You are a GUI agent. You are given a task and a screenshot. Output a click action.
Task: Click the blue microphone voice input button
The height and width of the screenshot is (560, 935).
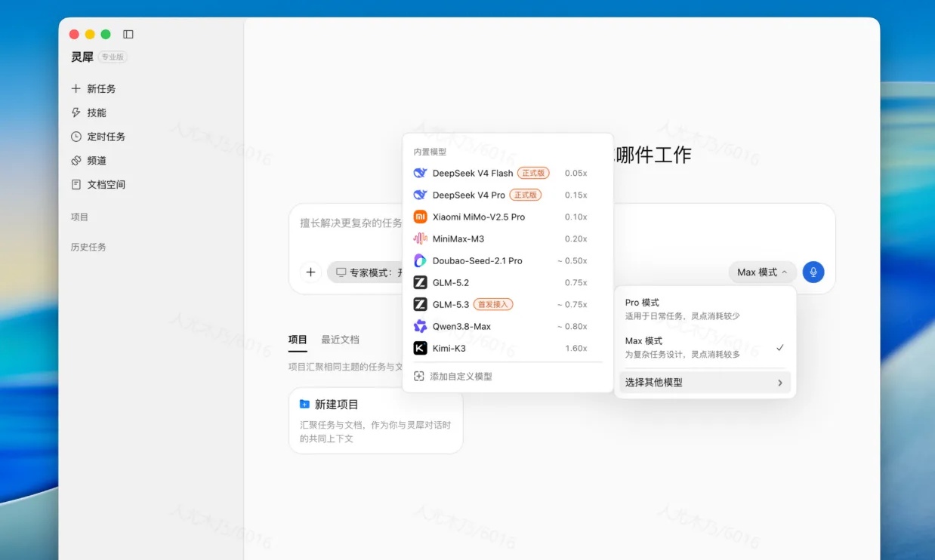[813, 272]
